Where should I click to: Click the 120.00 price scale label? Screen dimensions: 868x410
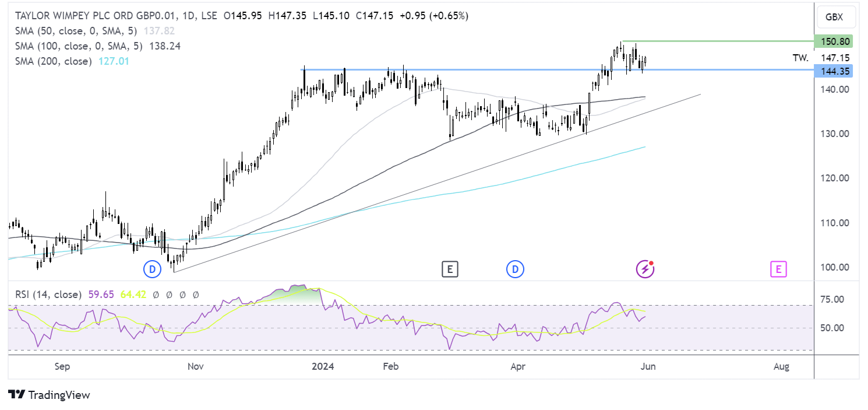835,178
